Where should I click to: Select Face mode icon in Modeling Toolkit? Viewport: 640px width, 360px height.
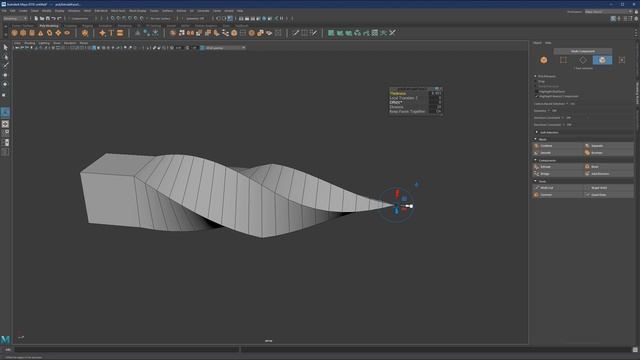pos(602,60)
